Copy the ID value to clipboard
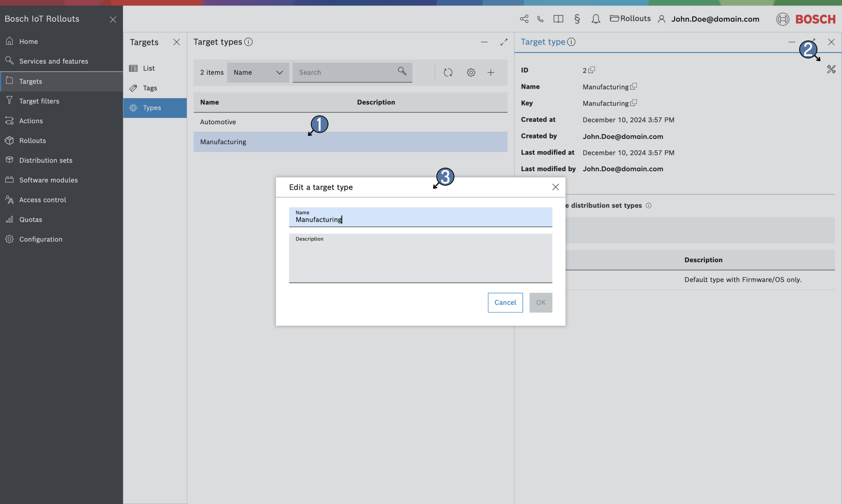This screenshot has height=504, width=842. [592, 70]
